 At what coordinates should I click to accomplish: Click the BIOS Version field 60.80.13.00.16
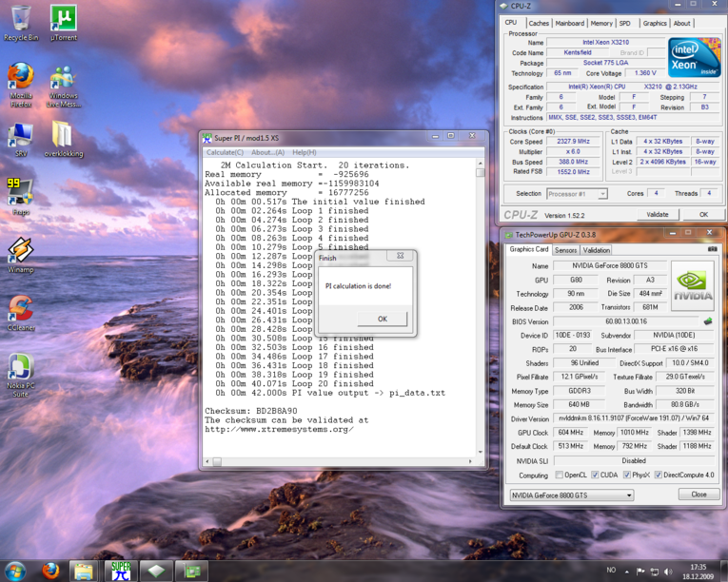coord(626,321)
